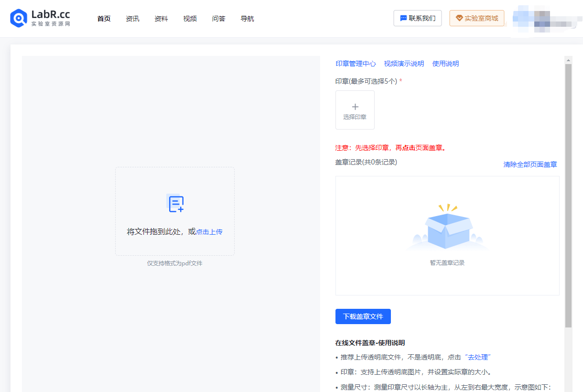Click the 下载盖章文件 button

coord(363,316)
